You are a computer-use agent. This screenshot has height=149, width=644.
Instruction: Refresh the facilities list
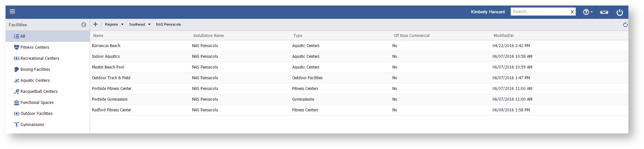[x=625, y=25]
